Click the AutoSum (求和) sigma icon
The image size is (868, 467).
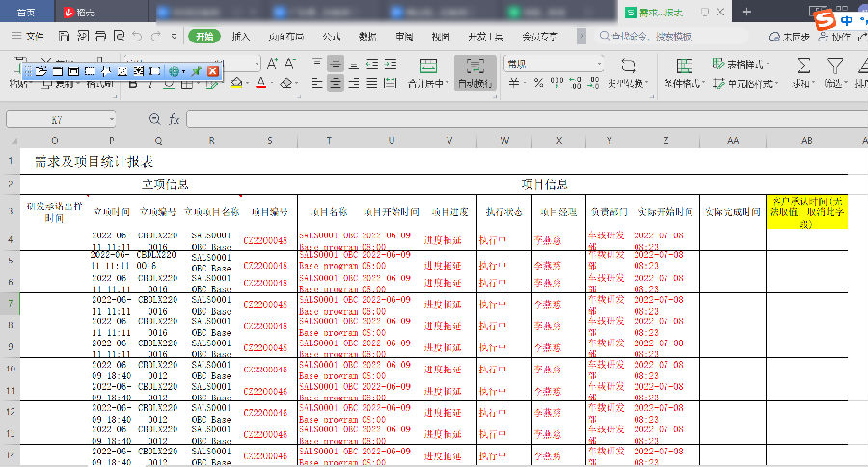pos(803,66)
